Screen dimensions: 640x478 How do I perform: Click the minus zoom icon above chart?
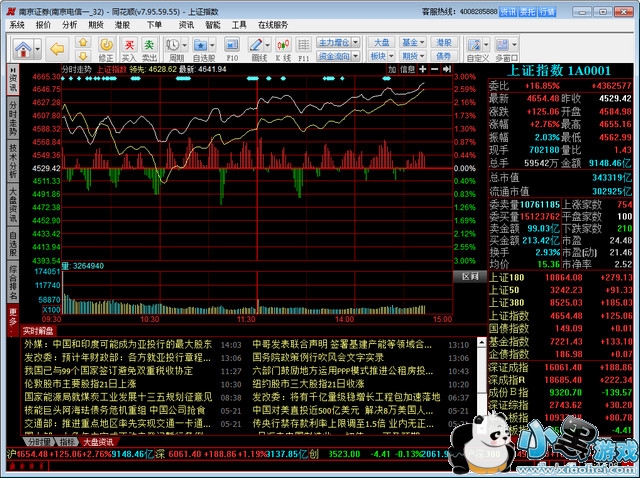point(435,69)
